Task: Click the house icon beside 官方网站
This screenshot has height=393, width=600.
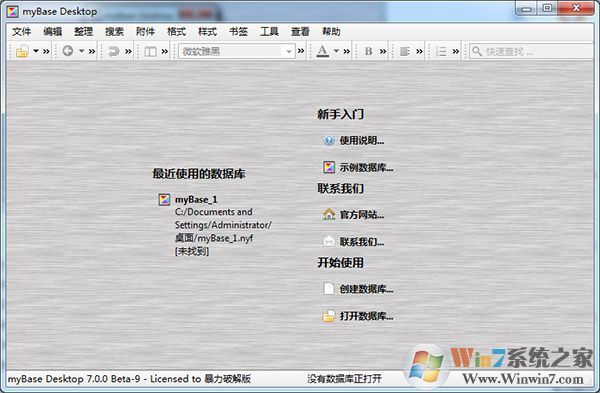Action: click(329, 214)
